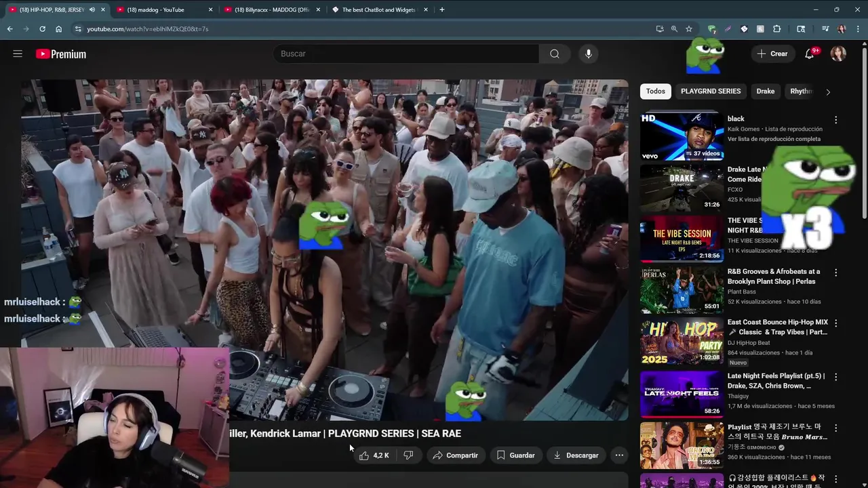Open the zoom magnifier in address bar
Viewport: 868px width, 488px height.
tap(674, 29)
